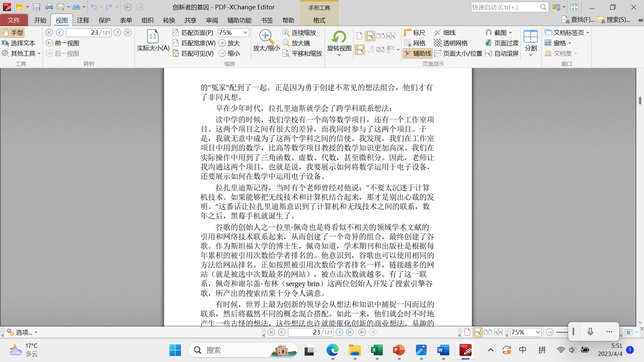Image resolution: width=644 pixels, height=362 pixels.
Task: Click the Save icon in the title toolbar
Action: click(x=37, y=7)
